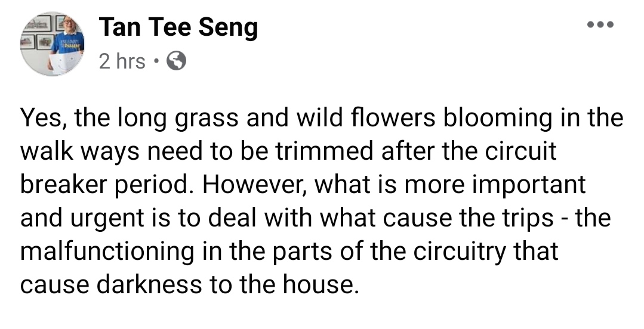This screenshot has height=329, width=644.
Task: Click the word 'However' in the post
Action: click(254, 185)
